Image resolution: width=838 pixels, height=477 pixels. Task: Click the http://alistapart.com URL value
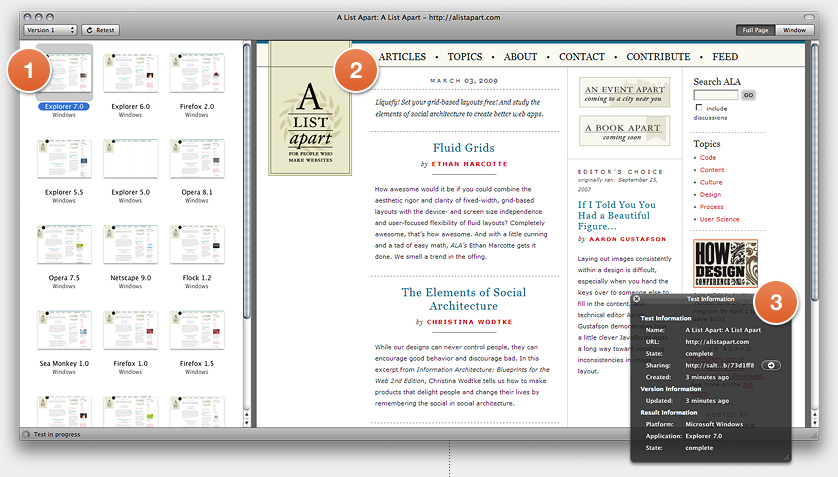click(717, 342)
